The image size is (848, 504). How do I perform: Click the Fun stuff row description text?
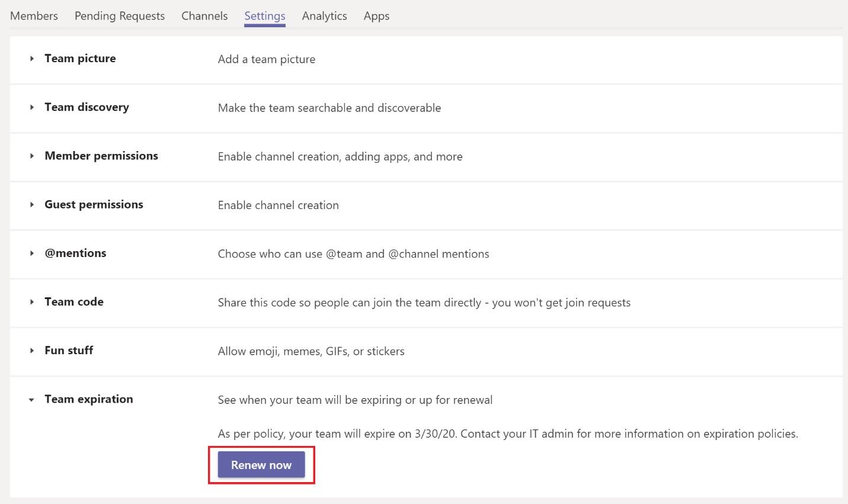tap(311, 351)
